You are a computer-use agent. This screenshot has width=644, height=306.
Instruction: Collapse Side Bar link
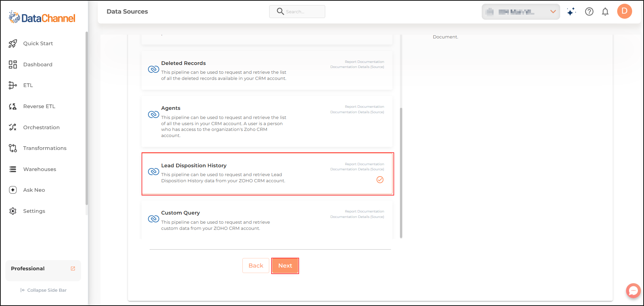coord(43,290)
